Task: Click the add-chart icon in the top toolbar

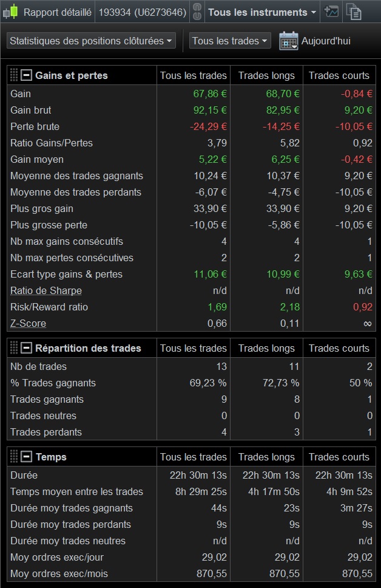Action: 331,12
